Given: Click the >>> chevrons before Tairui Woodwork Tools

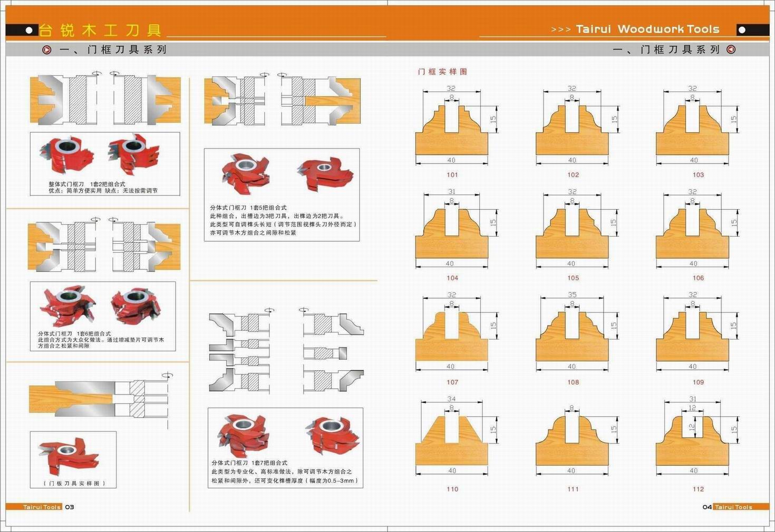Looking at the screenshot, I should 560,29.
